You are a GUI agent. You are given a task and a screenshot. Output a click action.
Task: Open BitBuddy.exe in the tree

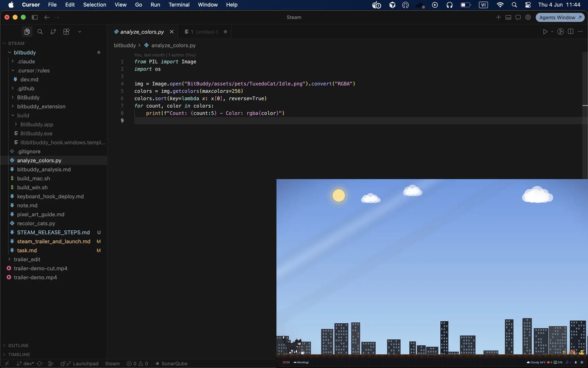(54, 134)
